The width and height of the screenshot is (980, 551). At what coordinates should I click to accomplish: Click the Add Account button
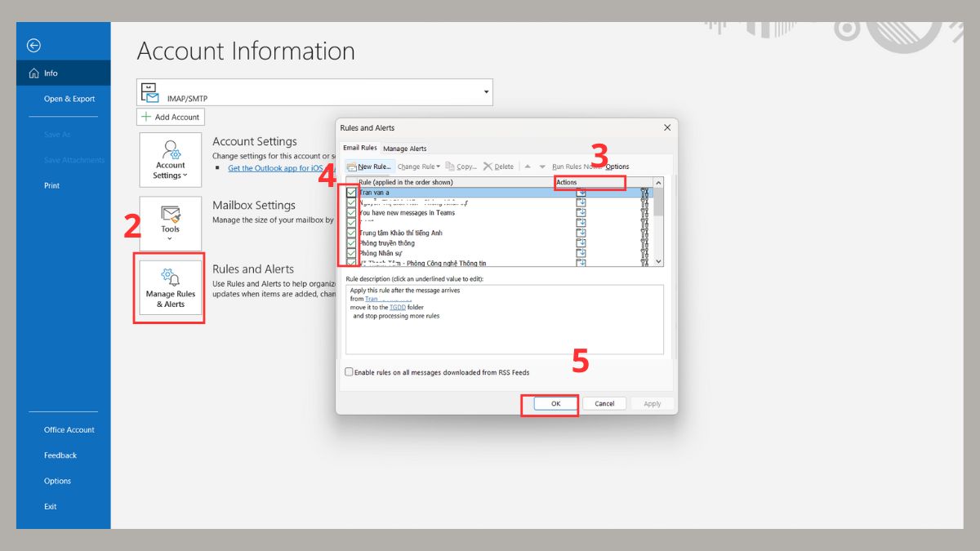point(170,117)
